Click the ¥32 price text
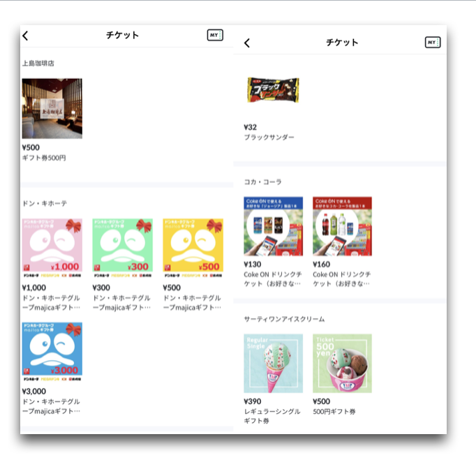 point(250,127)
